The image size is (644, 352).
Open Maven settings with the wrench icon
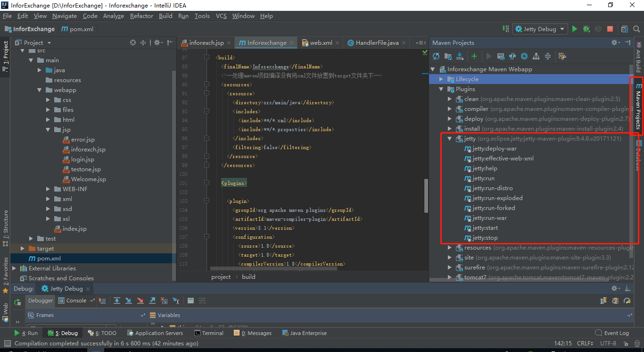pyautogui.click(x=563, y=56)
